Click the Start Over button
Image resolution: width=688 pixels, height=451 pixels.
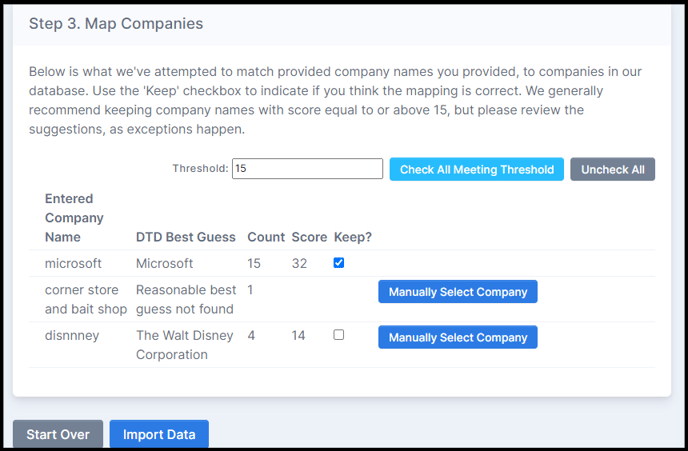click(58, 434)
